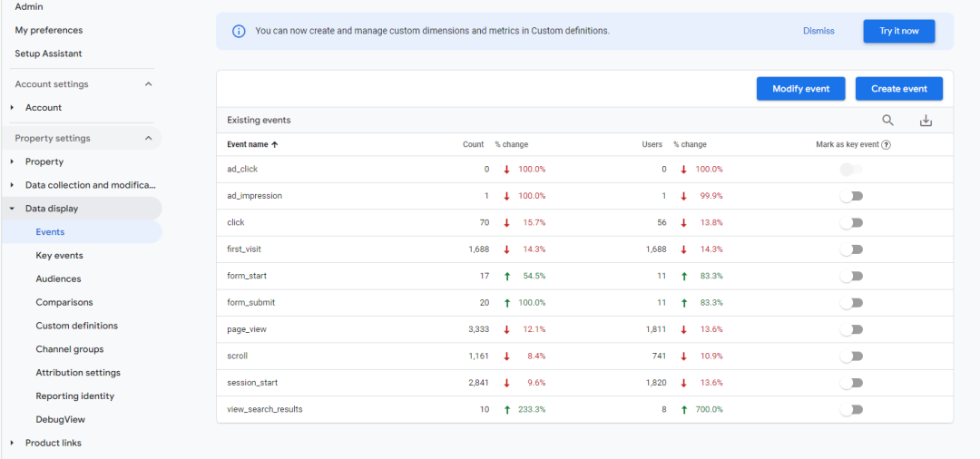Viewport: 980px width, 459px height.
Task: Click session_start count 2,841
Action: (479, 383)
